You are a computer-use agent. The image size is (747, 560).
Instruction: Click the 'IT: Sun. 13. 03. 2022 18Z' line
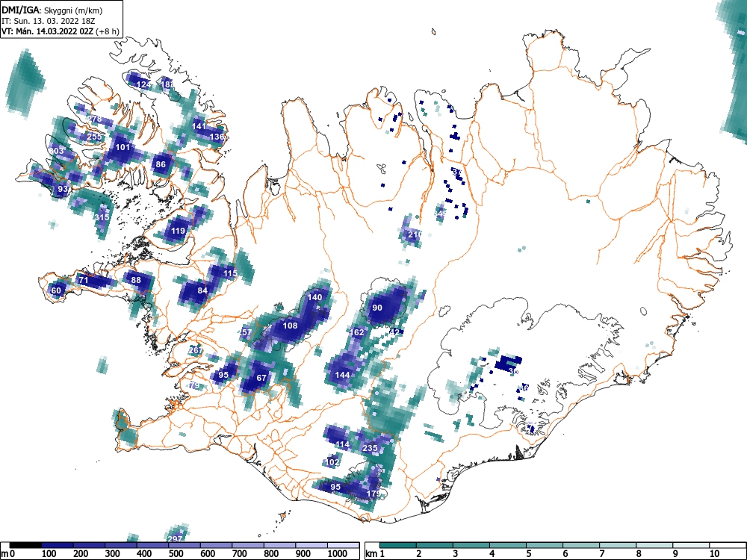(x=48, y=21)
